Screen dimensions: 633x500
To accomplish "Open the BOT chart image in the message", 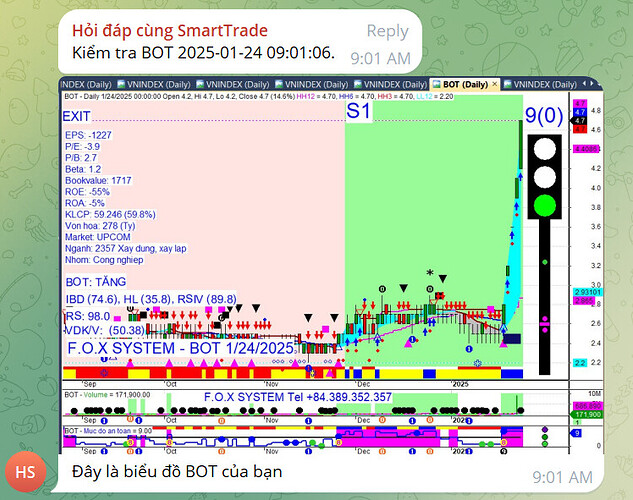I will click(x=331, y=265).
